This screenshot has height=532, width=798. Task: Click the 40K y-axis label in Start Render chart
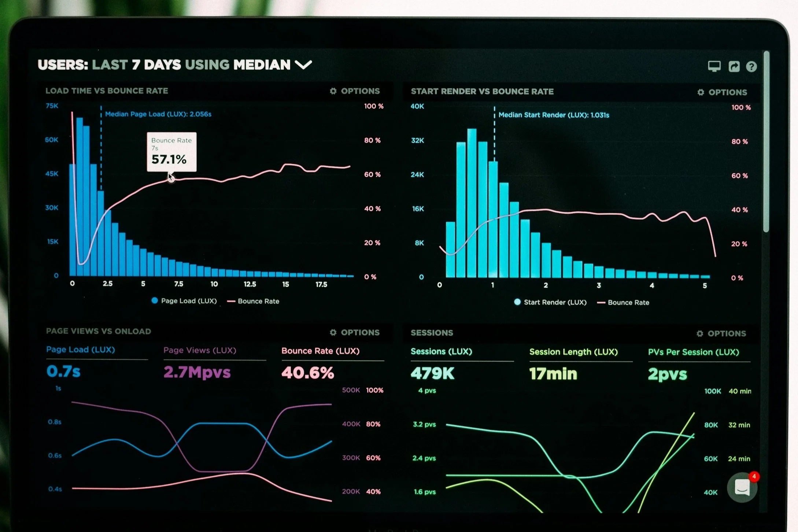coord(417,106)
